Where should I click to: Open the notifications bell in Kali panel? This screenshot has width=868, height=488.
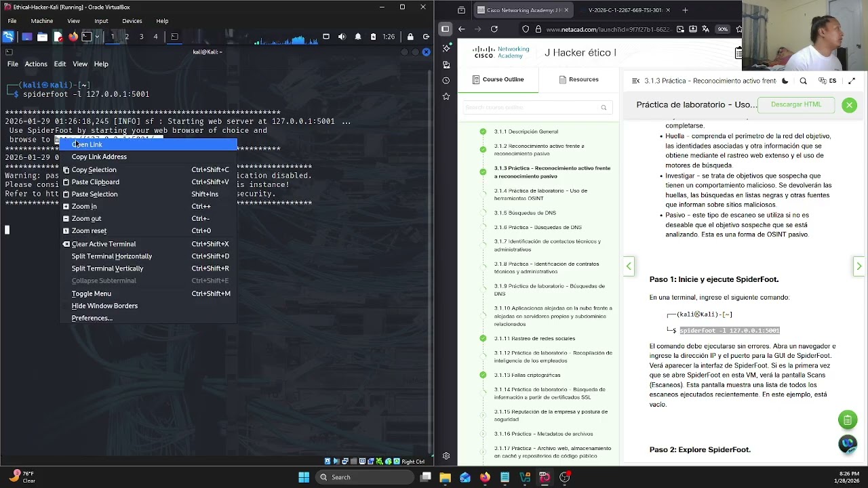click(x=358, y=37)
